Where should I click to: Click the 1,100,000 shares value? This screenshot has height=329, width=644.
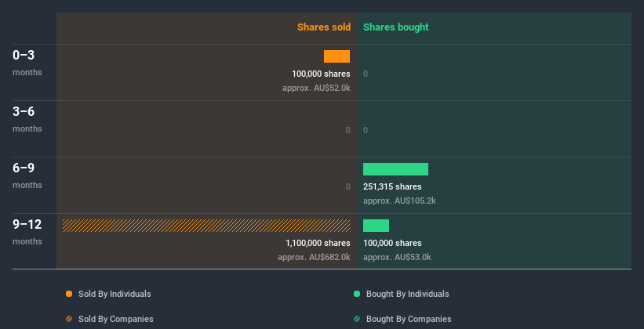(318, 243)
